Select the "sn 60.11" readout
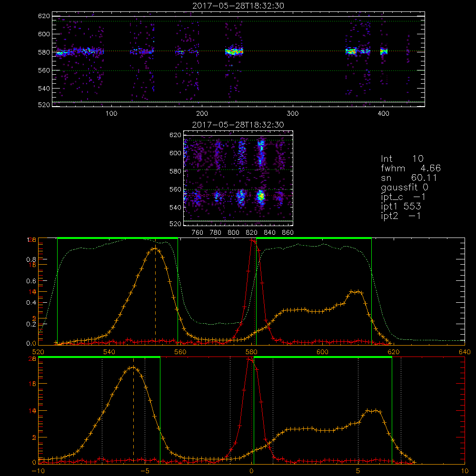Image resolution: width=476 pixels, height=476 pixels. (x=408, y=178)
